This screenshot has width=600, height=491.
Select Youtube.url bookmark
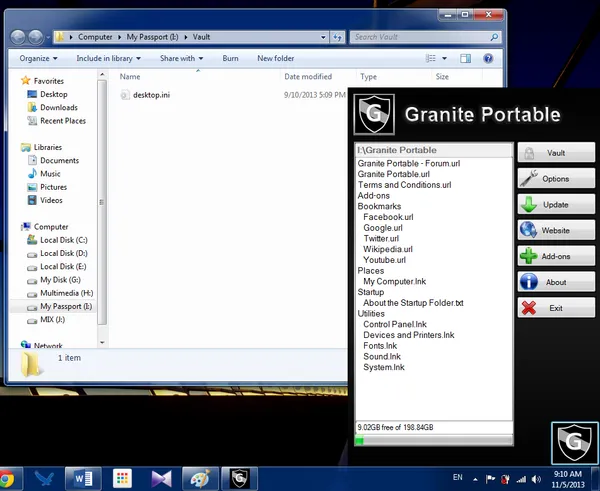[x=384, y=260]
